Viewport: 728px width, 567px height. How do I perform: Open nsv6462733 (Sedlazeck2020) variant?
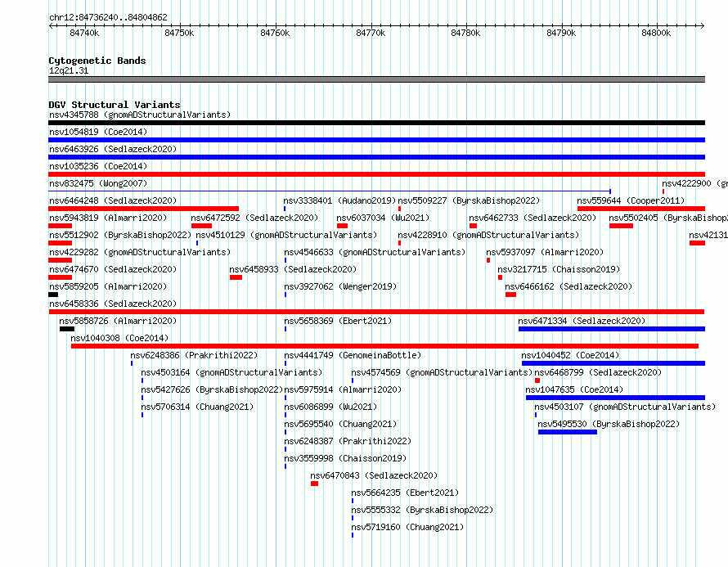533,218
